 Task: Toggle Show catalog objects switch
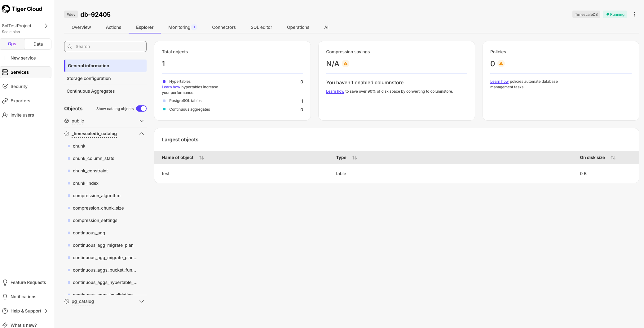click(141, 109)
